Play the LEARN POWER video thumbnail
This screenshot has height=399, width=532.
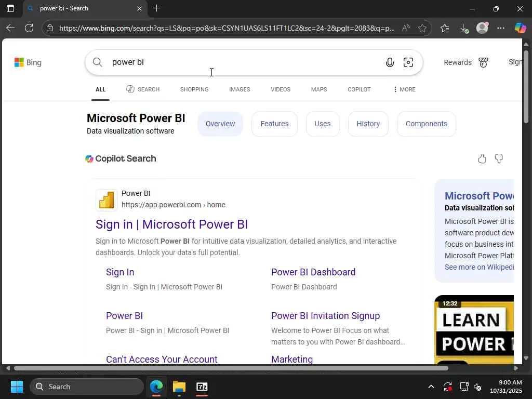point(474,329)
